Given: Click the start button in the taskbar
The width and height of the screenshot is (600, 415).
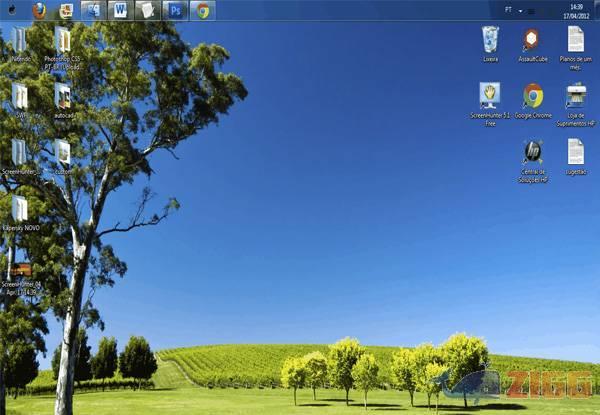Looking at the screenshot, I should 10,10.
